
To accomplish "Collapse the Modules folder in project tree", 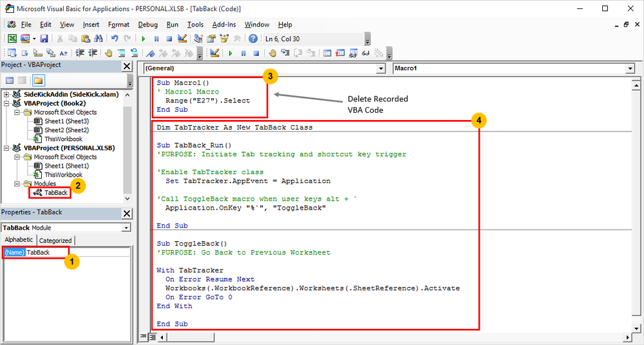I will click(x=17, y=184).
